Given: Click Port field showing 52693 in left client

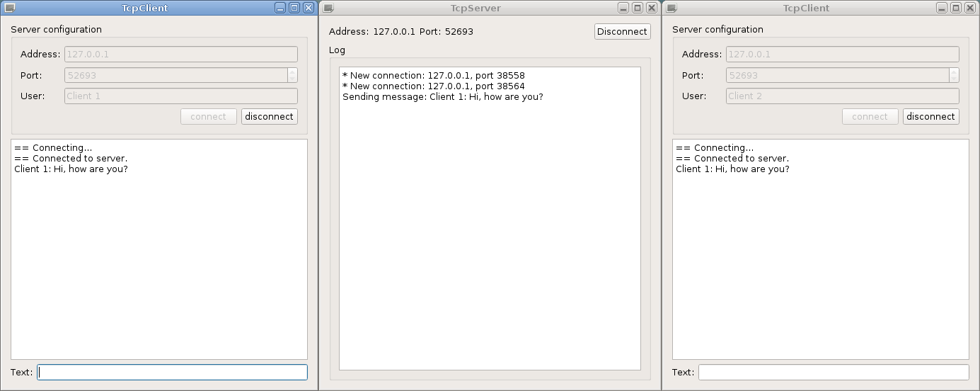Looking at the screenshot, I should pos(176,75).
